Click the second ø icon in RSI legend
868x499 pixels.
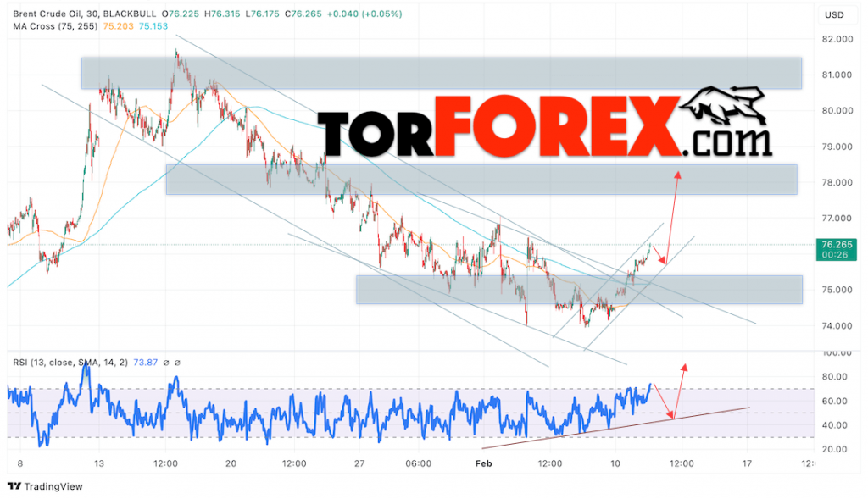[x=175, y=363]
